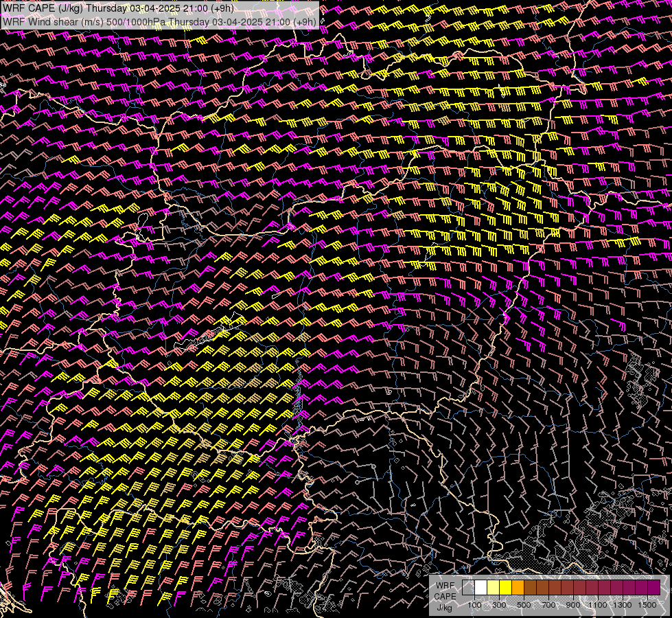672x618 pixels.
Task: Click the 700 legend value
Action: [548, 605]
